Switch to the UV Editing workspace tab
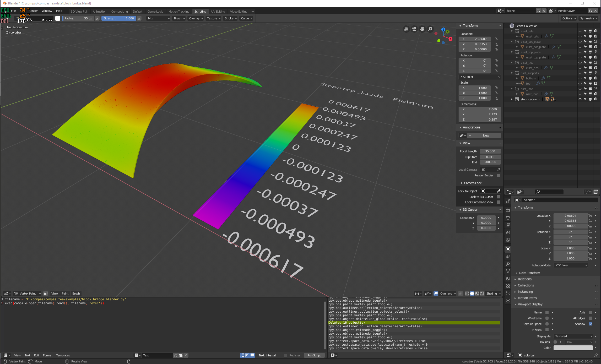This screenshot has width=601, height=364. click(218, 11)
